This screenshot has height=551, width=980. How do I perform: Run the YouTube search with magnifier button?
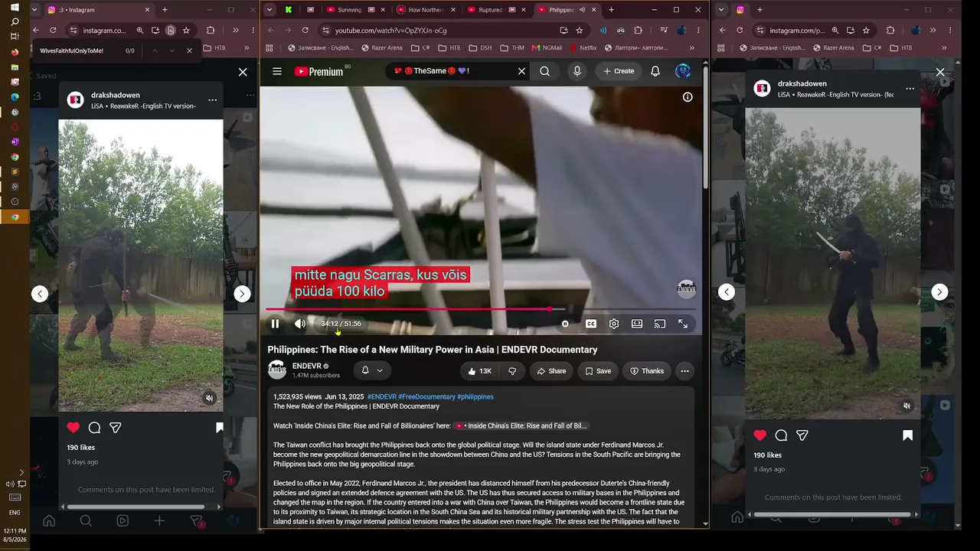coord(544,71)
